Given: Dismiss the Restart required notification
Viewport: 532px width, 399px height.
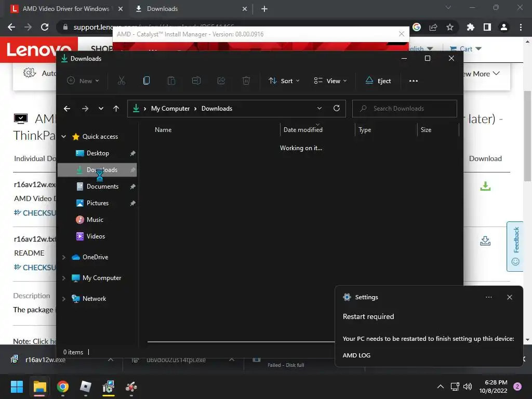Looking at the screenshot, I should click(x=509, y=297).
